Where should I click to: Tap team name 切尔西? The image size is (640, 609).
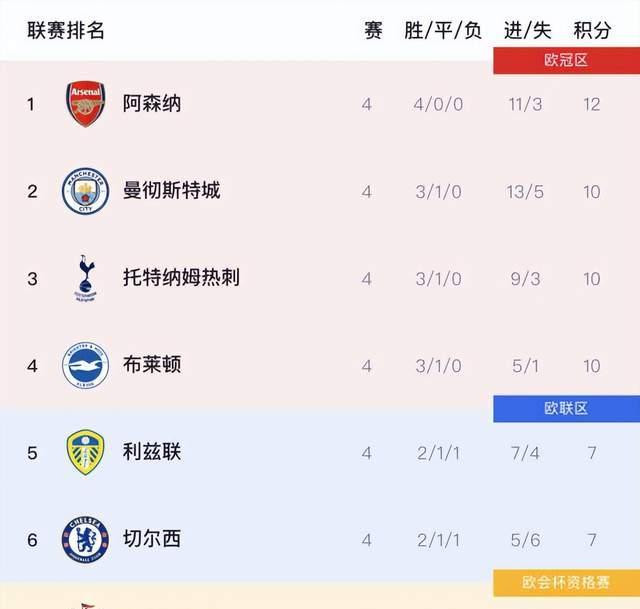click(x=152, y=539)
